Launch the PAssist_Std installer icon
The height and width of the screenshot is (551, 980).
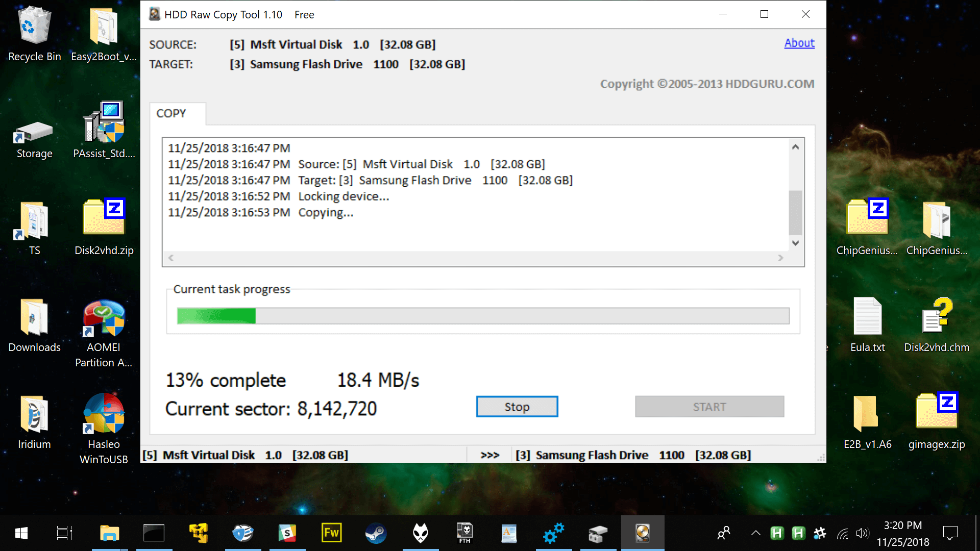pyautogui.click(x=104, y=130)
